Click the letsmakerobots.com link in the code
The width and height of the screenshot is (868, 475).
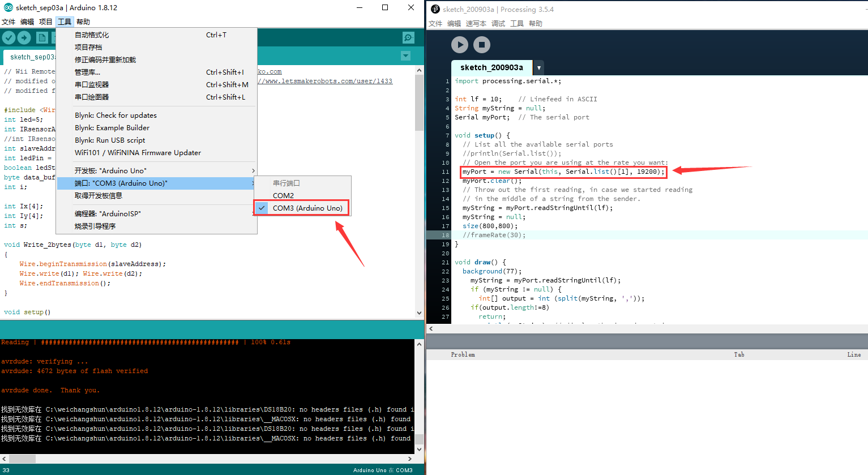tap(326, 81)
